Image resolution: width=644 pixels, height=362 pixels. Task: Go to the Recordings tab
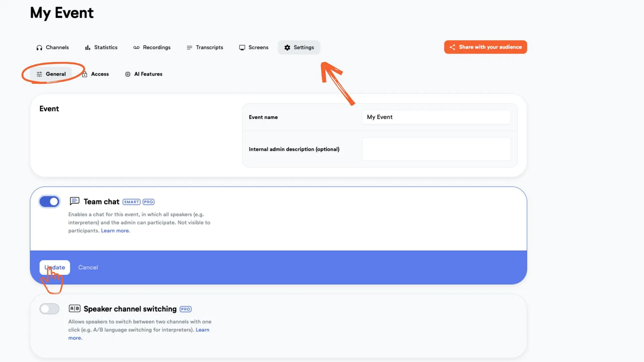[152, 48]
